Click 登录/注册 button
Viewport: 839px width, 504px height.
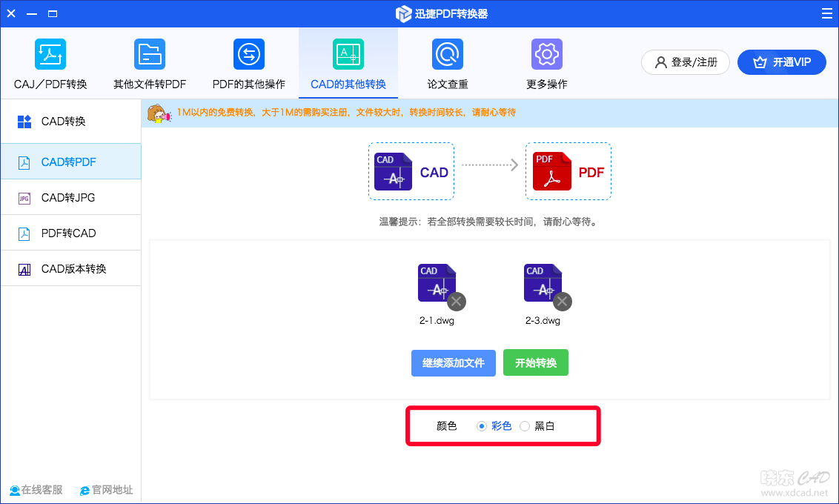pyautogui.click(x=686, y=62)
